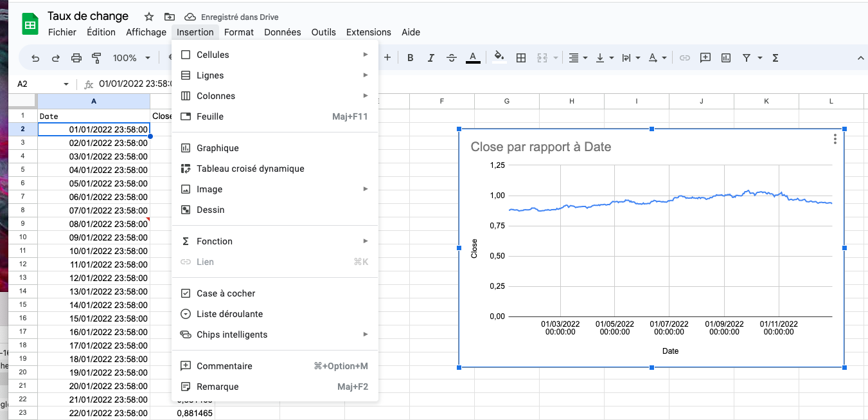Toggle bold formatting in the toolbar
This screenshot has width=868, height=420.
coord(410,57)
